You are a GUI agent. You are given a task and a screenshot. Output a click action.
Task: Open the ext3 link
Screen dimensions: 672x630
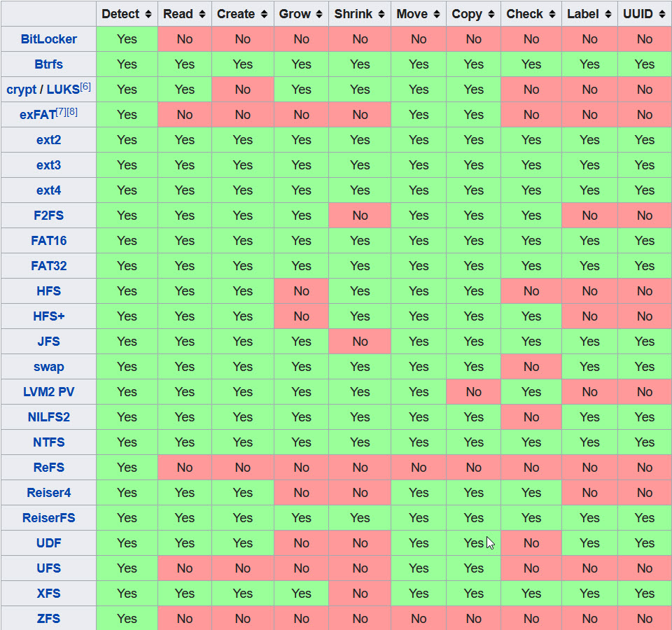(x=49, y=165)
